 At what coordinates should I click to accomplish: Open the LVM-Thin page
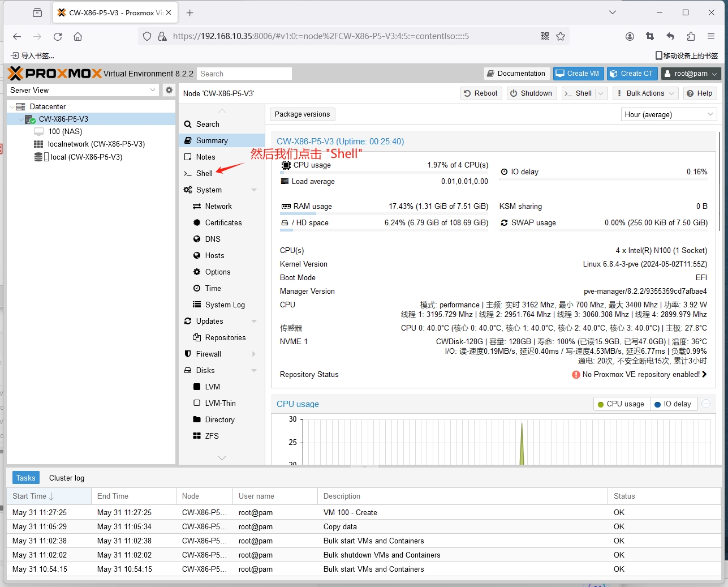pos(220,403)
